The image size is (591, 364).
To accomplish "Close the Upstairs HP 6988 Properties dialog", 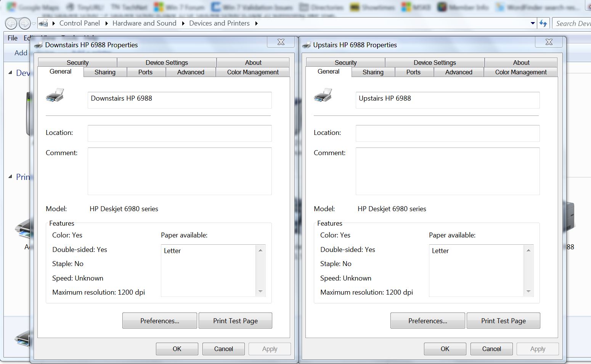I will [x=549, y=42].
